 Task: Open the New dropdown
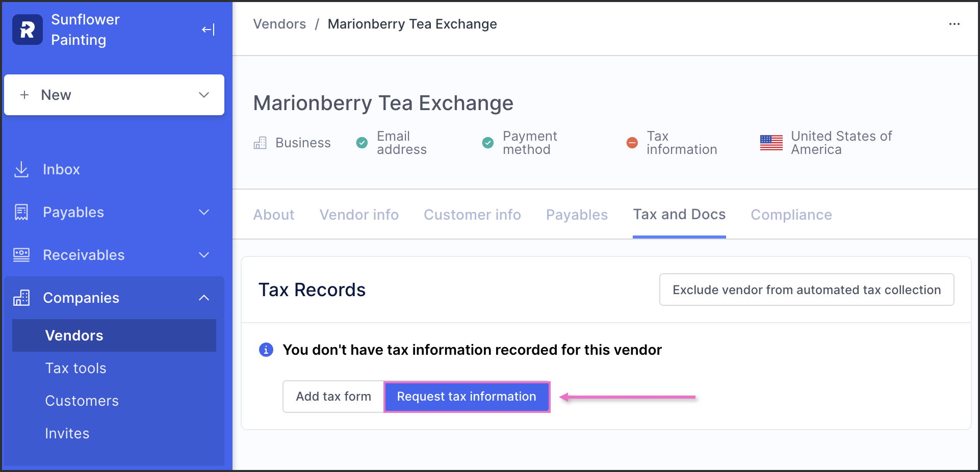(114, 95)
